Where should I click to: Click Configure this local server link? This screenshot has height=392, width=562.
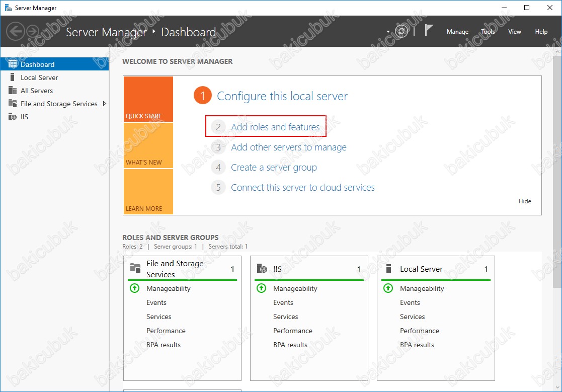[282, 96]
